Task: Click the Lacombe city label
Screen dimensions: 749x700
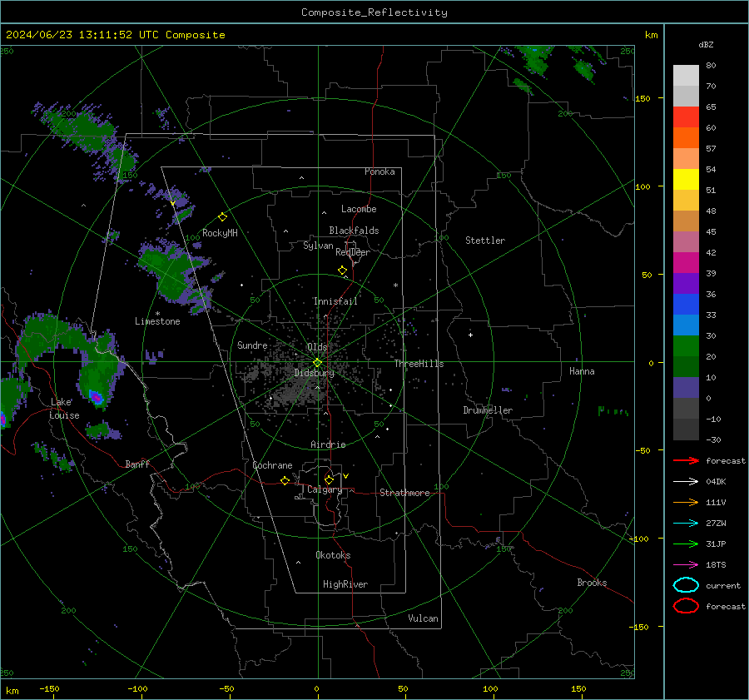Action: click(x=359, y=209)
